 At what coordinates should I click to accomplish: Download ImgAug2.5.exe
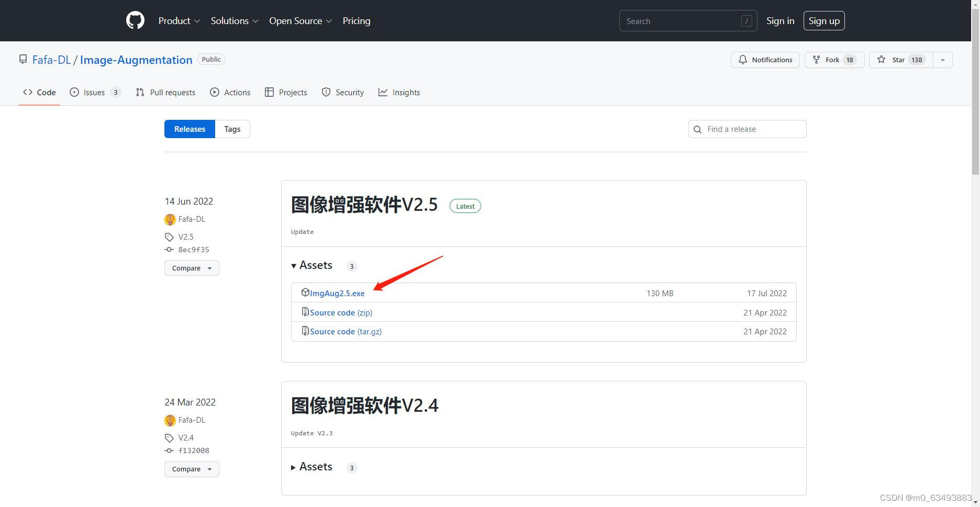click(x=337, y=293)
